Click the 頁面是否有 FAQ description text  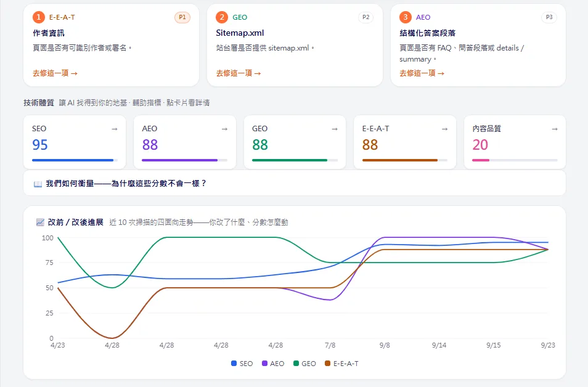[462, 54]
